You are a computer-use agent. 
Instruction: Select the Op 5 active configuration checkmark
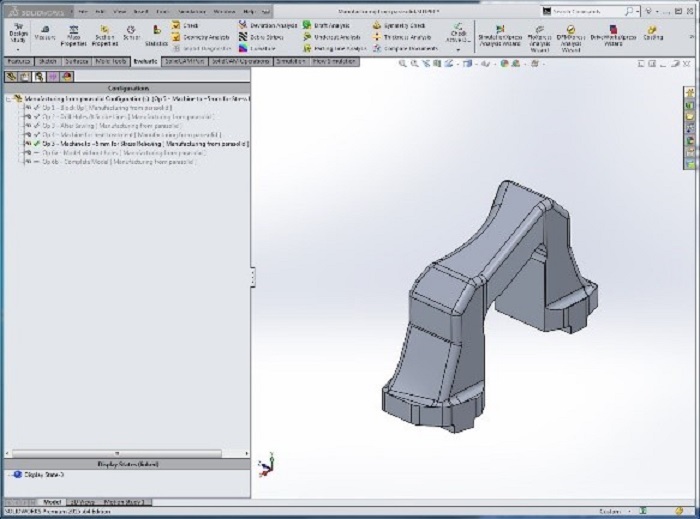click(36, 144)
